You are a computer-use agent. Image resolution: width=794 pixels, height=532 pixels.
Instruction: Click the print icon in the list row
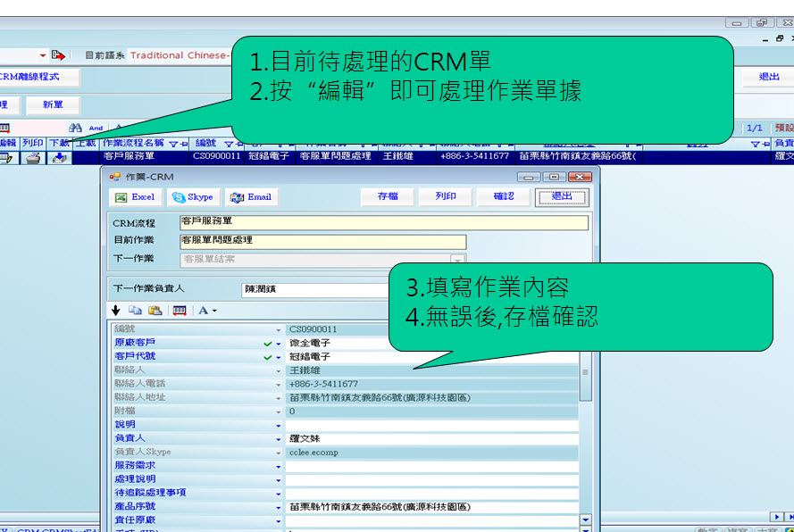tap(33, 157)
